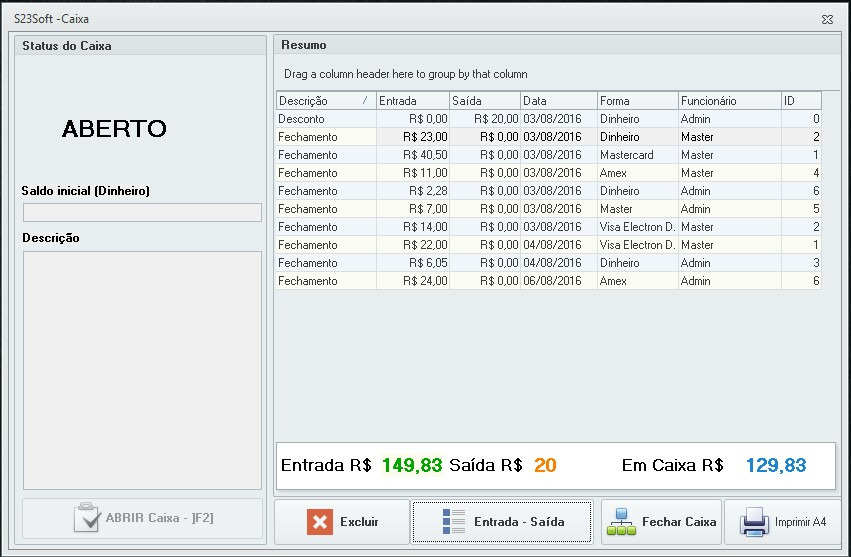Click the Saldo inicial (Dinheiro) field

tap(142, 212)
